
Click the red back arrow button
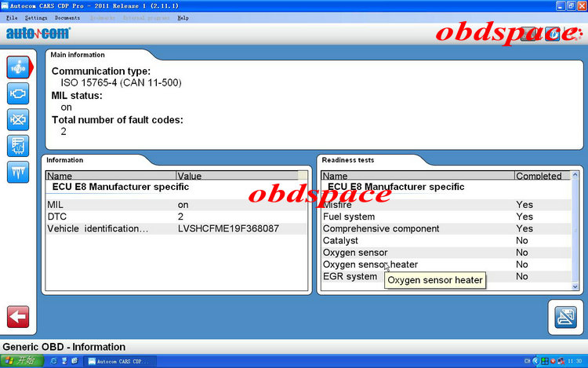point(18,317)
